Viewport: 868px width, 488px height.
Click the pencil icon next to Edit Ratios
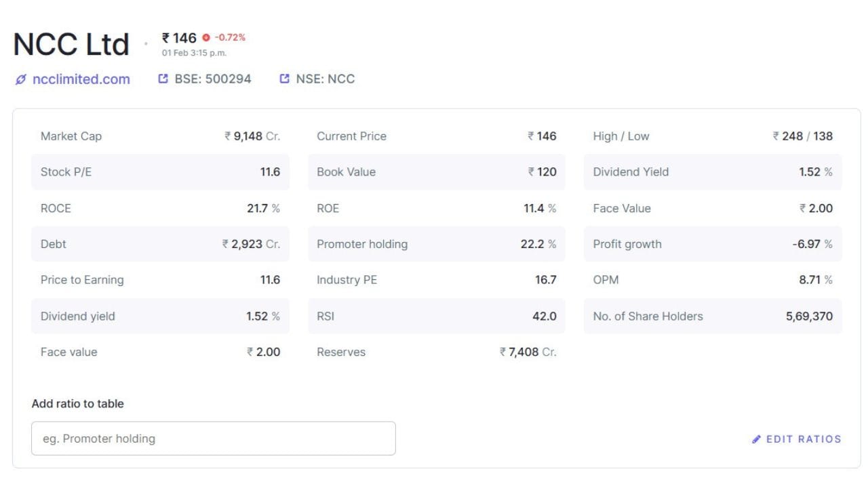(757, 439)
